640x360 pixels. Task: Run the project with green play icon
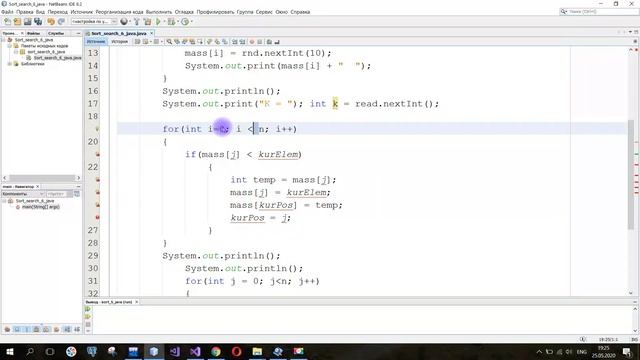(158, 22)
